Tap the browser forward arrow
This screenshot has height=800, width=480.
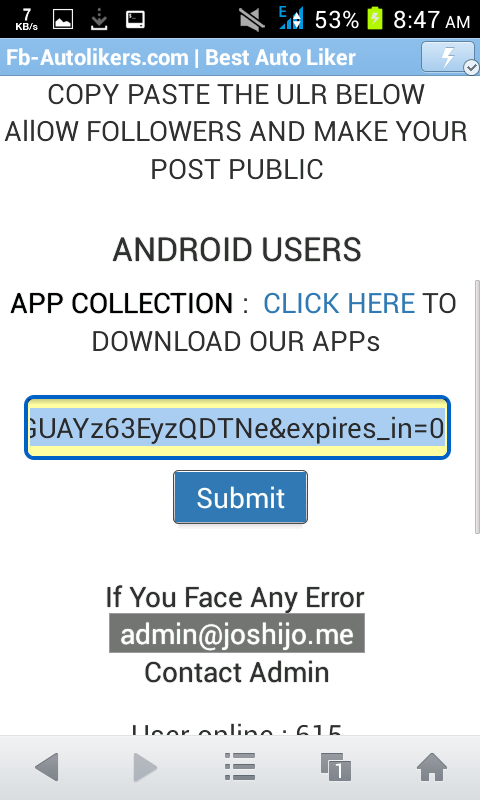145,766
